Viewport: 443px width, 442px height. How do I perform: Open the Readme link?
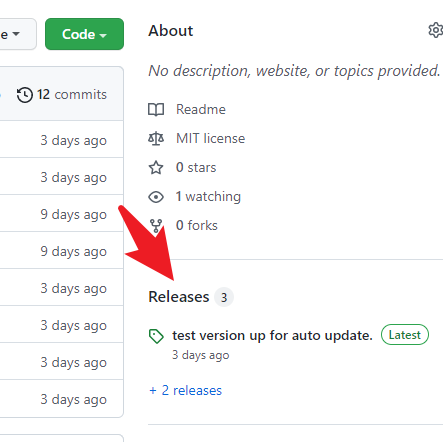[201, 109]
